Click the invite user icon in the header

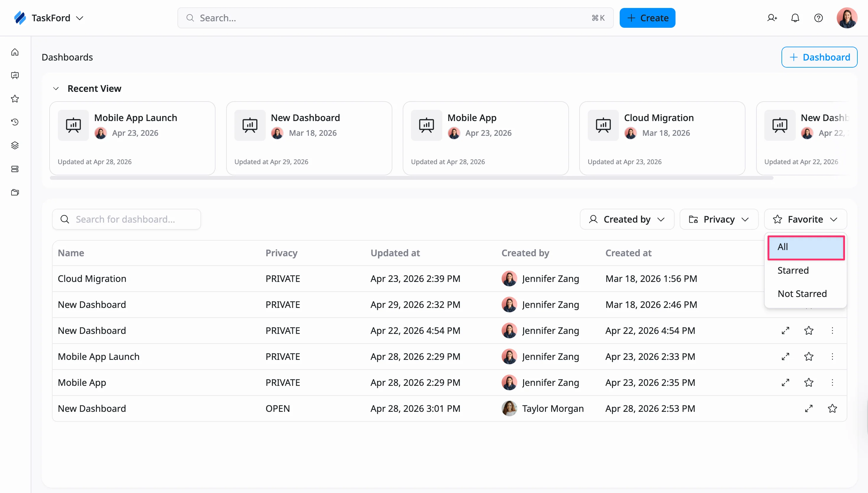coord(772,18)
